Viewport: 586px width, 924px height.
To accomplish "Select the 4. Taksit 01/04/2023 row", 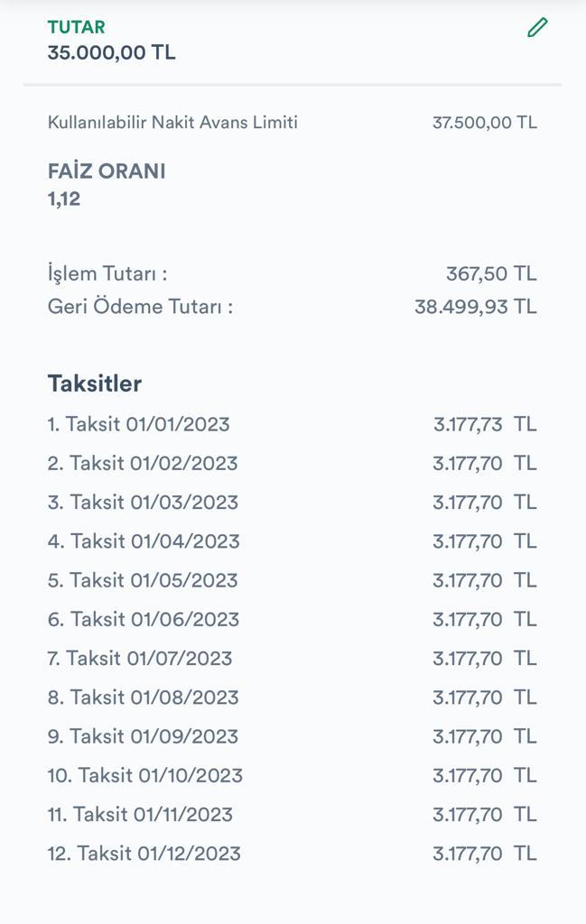I will pyautogui.click(x=293, y=541).
